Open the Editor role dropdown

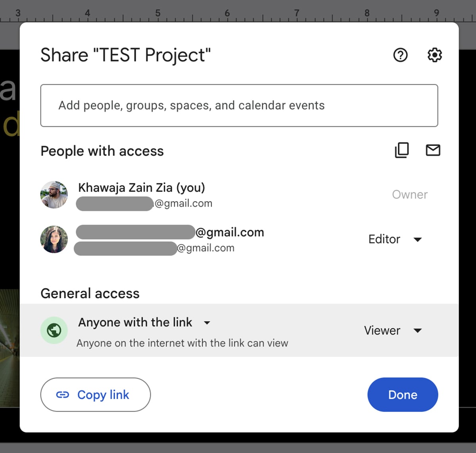pos(395,239)
